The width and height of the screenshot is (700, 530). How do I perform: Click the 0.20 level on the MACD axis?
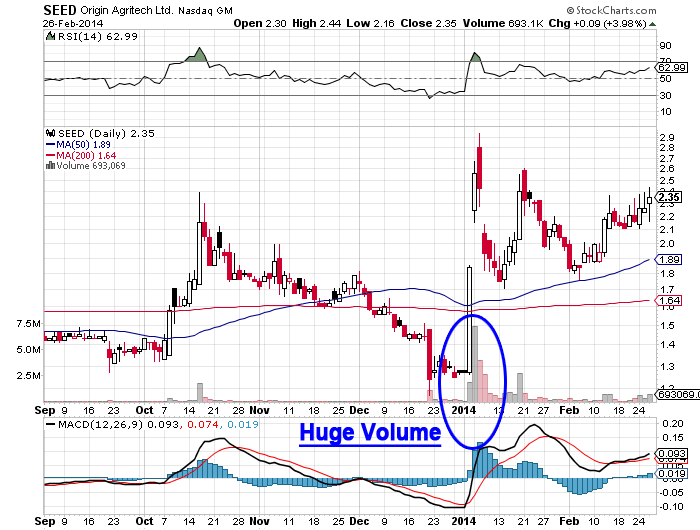tap(673, 423)
